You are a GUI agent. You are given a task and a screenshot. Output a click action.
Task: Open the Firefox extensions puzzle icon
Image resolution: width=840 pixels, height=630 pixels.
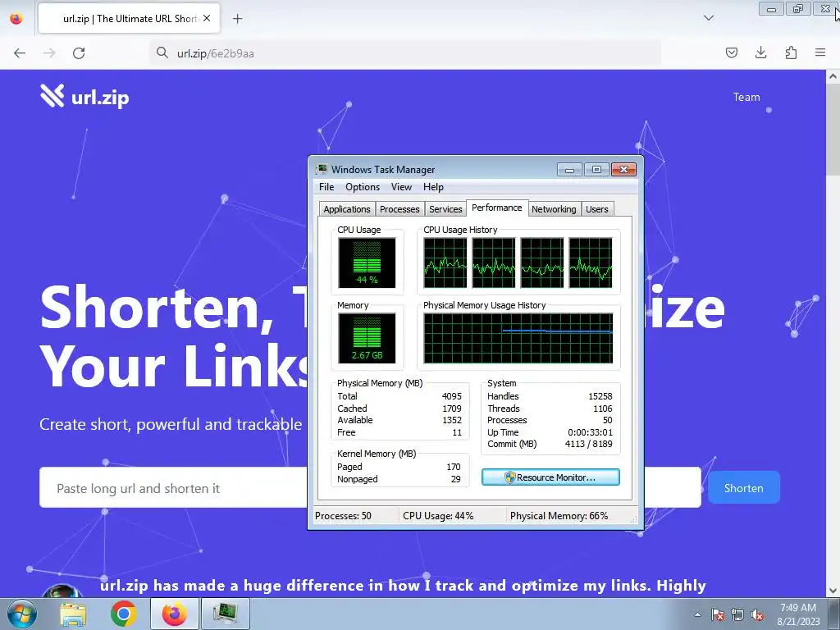point(791,52)
